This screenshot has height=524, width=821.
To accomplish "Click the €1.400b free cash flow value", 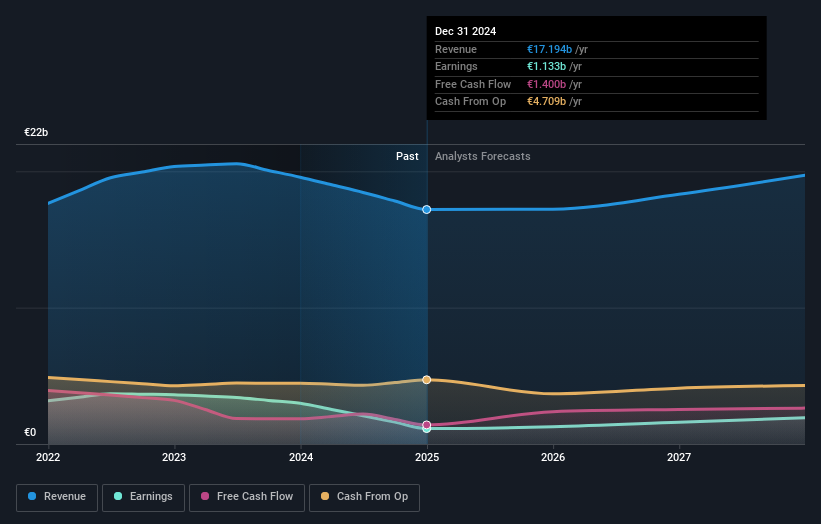I will [546, 84].
